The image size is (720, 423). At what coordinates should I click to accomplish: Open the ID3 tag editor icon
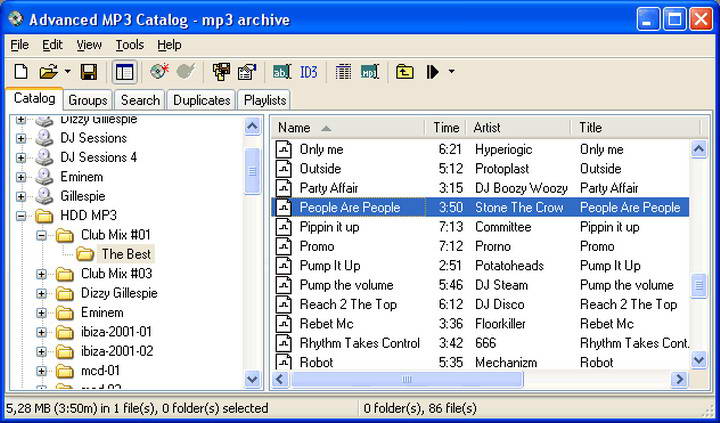click(x=309, y=72)
